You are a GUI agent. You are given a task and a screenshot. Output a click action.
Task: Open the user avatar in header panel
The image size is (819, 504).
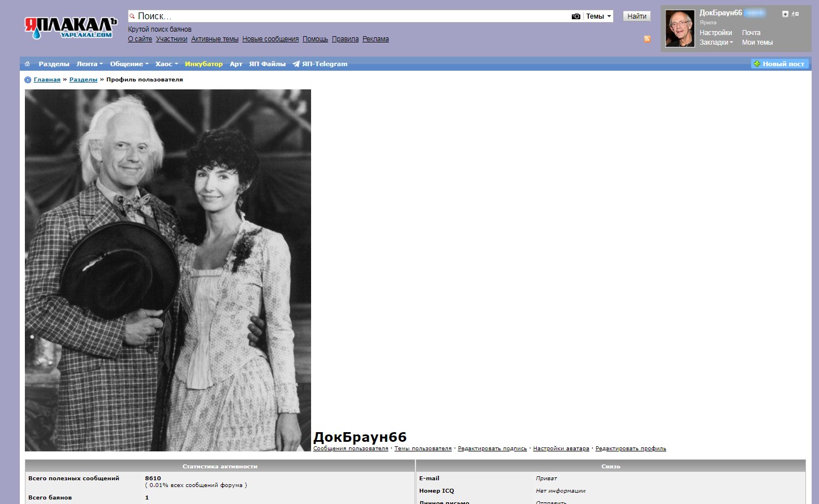point(680,29)
